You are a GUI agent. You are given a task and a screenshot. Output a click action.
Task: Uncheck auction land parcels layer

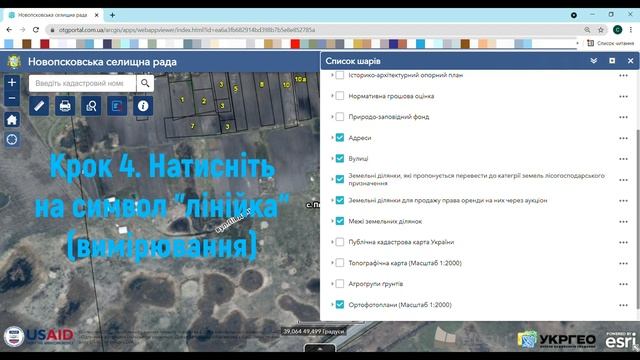coord(340,200)
